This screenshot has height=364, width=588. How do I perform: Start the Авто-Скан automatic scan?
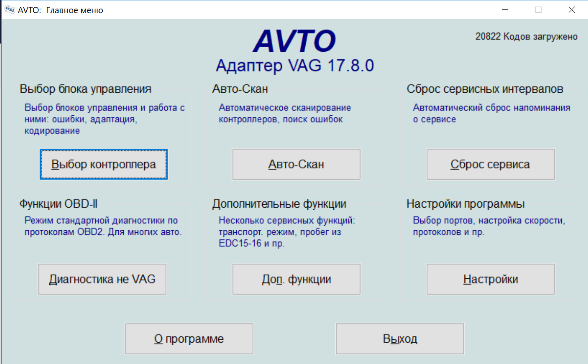click(296, 164)
